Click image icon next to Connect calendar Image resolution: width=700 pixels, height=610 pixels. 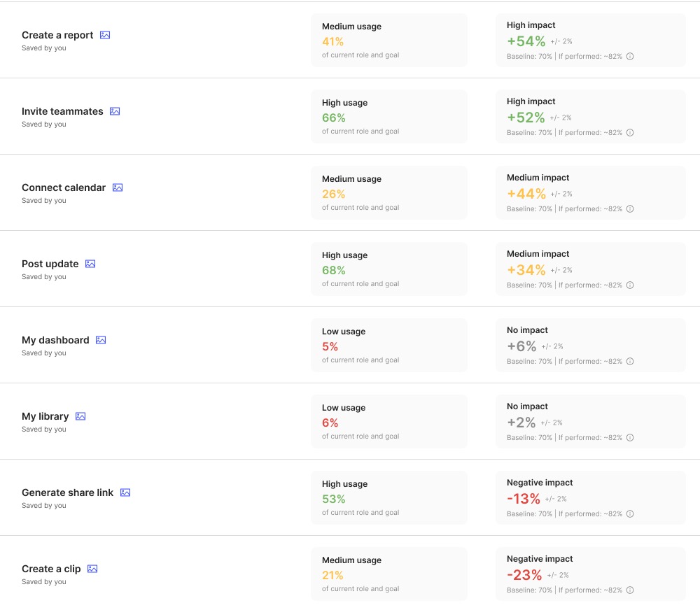tap(118, 187)
